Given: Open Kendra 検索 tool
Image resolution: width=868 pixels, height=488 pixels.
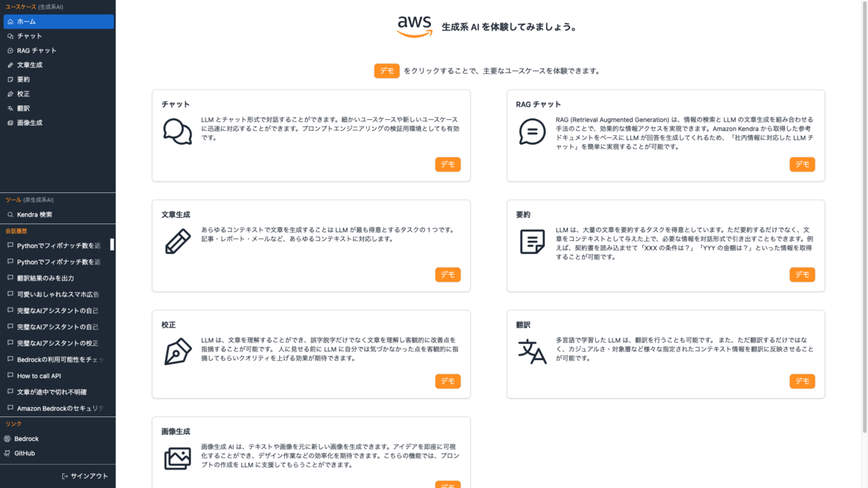Looking at the screenshot, I should tap(59, 215).
